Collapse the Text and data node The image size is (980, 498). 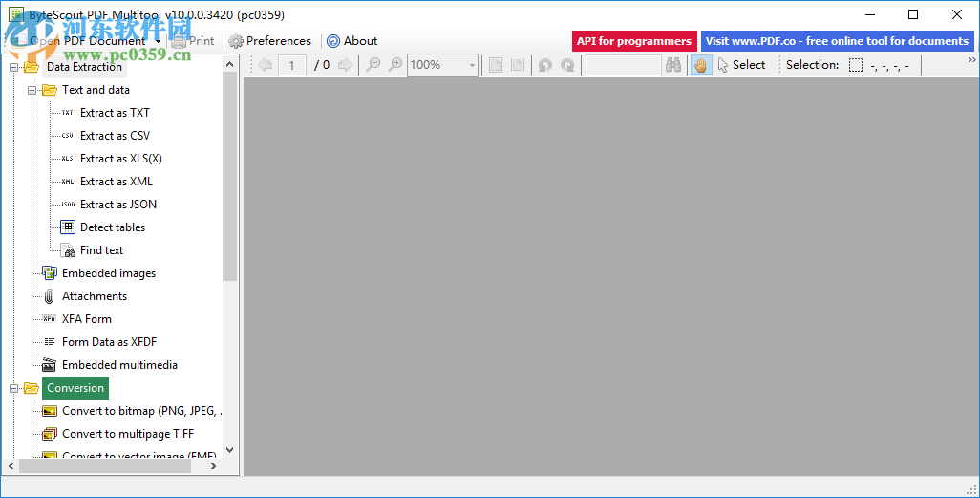click(32, 90)
